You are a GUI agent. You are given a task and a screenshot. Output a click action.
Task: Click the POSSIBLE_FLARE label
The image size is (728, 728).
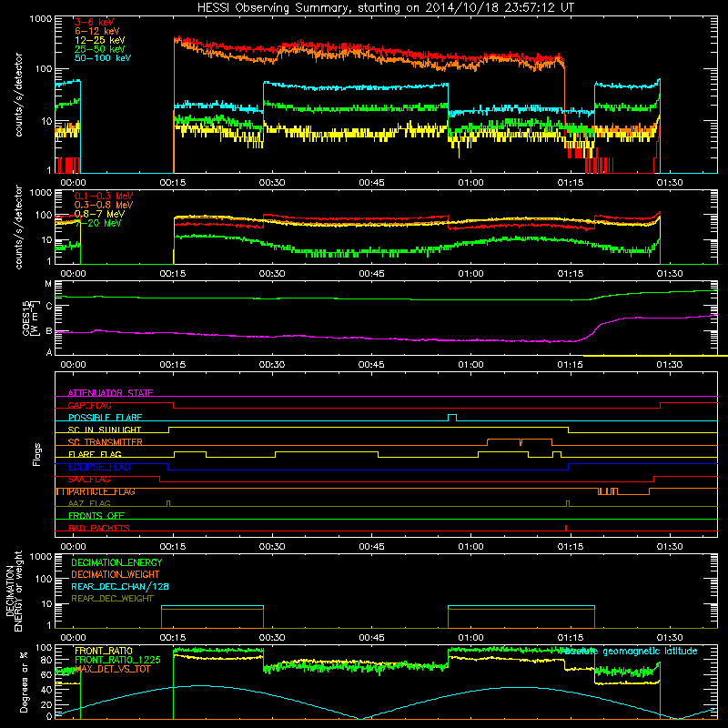click(x=105, y=418)
